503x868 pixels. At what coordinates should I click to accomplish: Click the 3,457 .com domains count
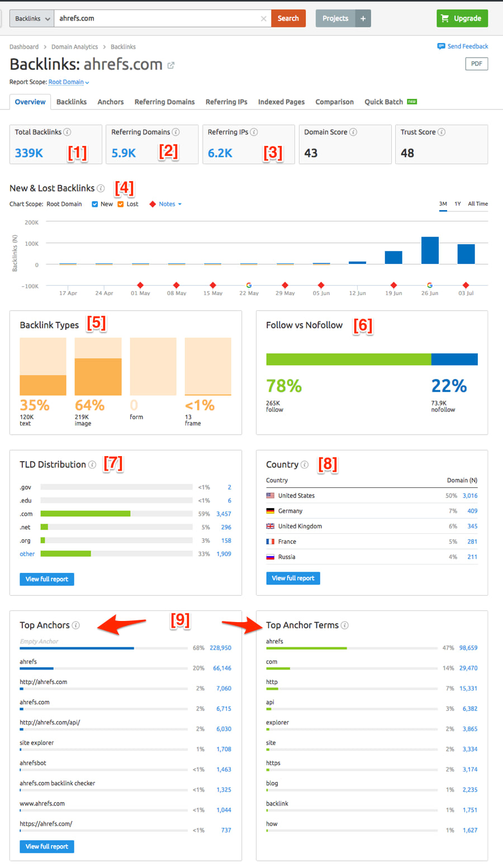[x=224, y=514]
